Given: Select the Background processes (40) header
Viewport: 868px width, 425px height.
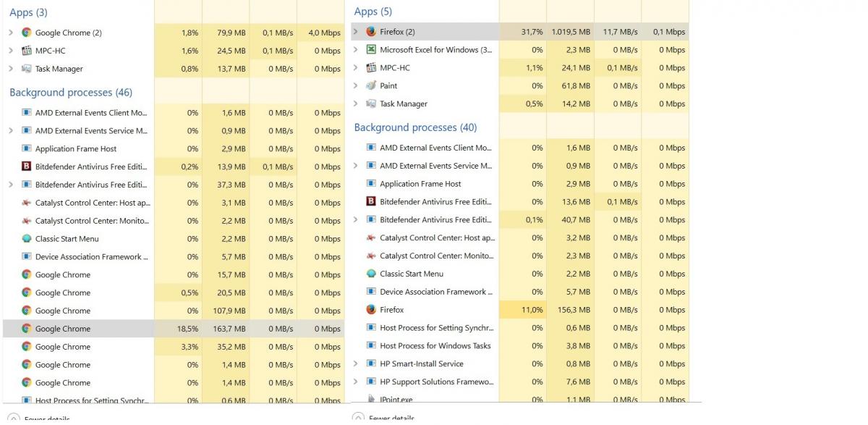Looking at the screenshot, I should 415,127.
